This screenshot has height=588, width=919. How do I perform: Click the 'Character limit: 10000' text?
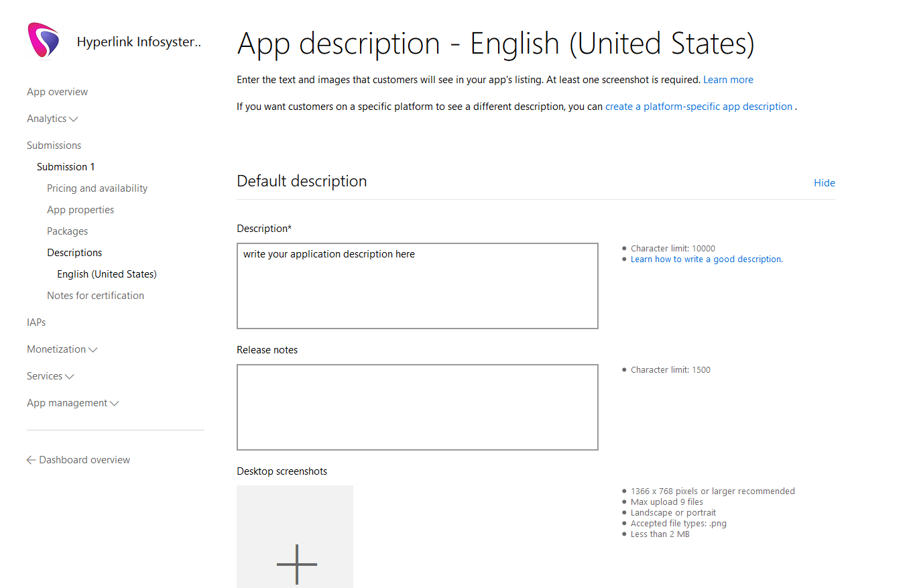click(673, 249)
